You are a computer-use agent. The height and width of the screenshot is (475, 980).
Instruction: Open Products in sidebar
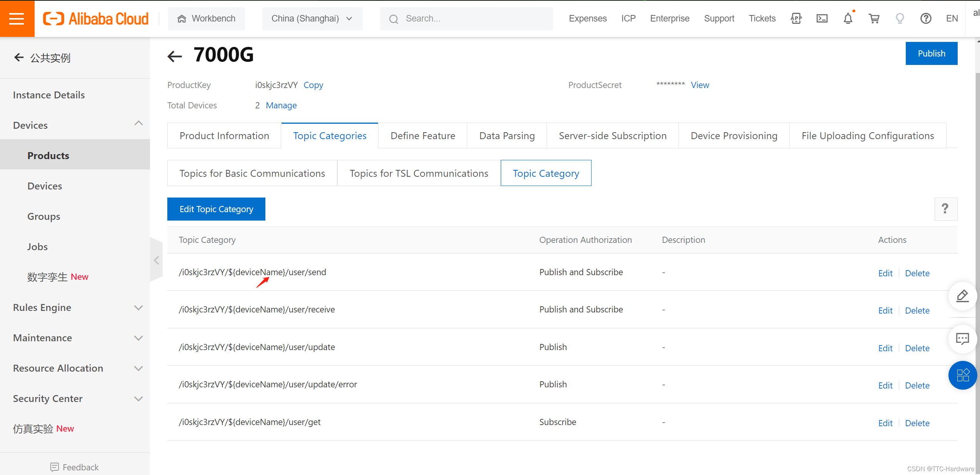[x=75, y=156]
